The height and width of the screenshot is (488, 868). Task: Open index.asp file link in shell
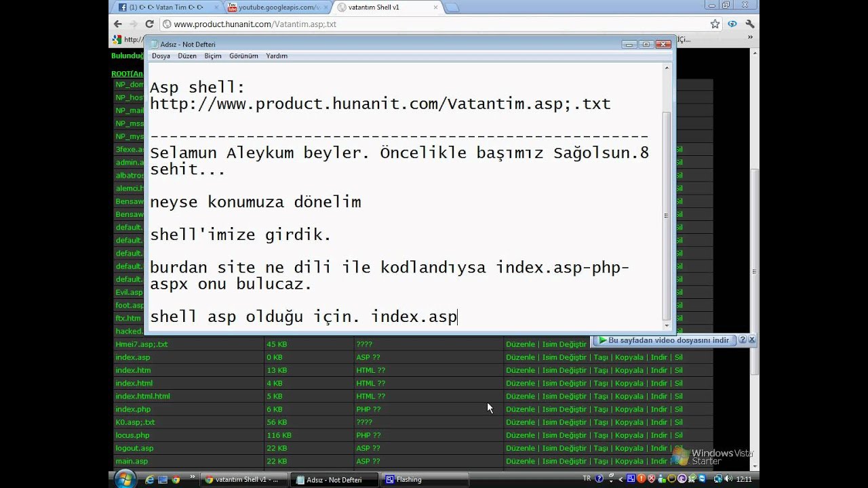point(133,357)
